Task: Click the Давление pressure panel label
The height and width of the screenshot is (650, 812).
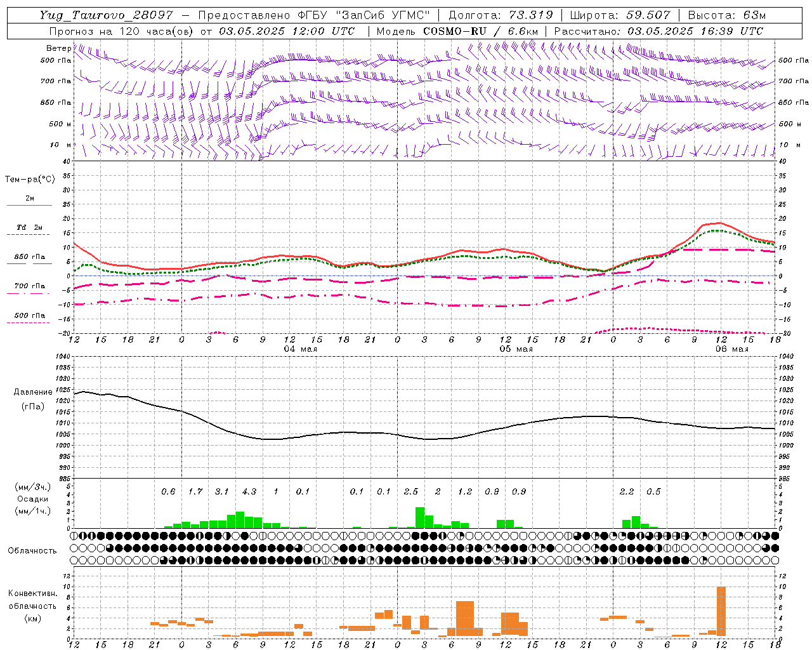Action: click(x=33, y=392)
